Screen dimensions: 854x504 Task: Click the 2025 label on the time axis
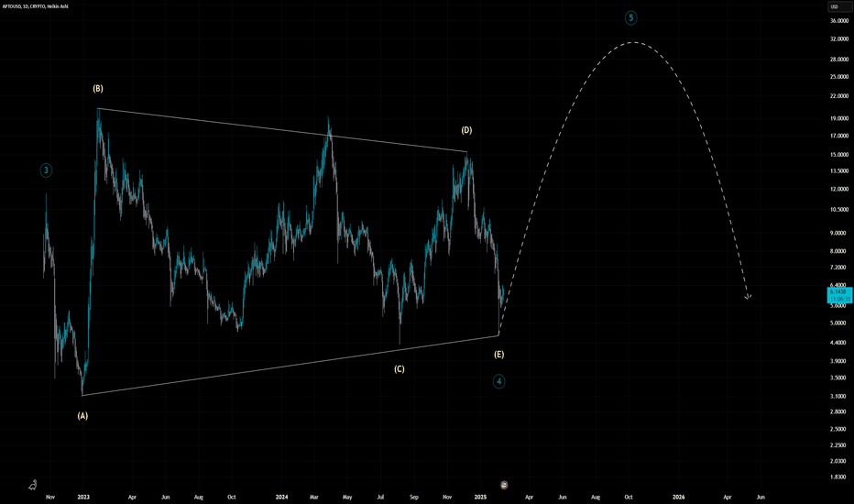[x=480, y=497]
